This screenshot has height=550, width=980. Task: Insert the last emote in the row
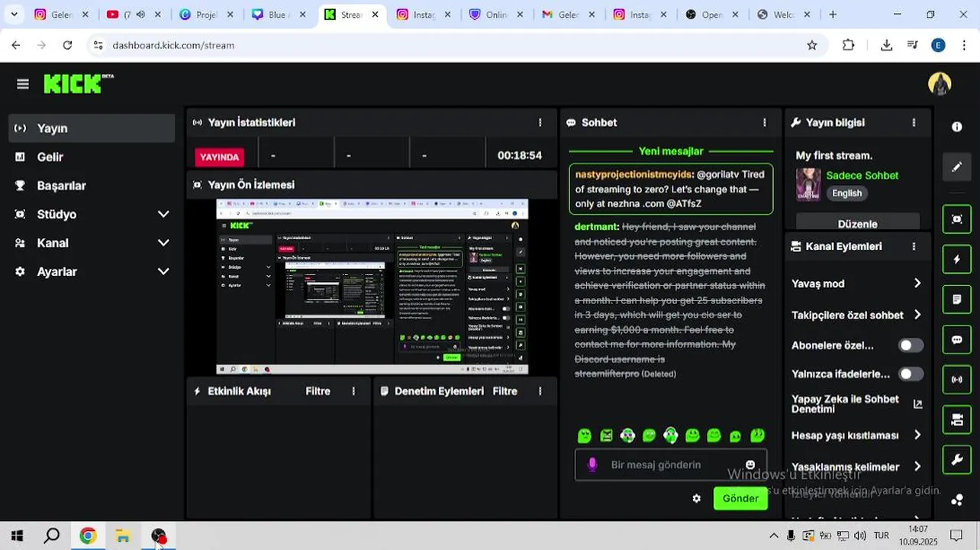tap(757, 435)
